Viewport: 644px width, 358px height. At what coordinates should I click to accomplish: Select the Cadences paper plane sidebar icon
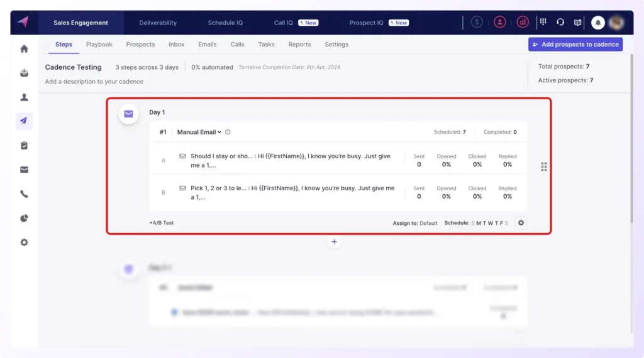point(25,121)
